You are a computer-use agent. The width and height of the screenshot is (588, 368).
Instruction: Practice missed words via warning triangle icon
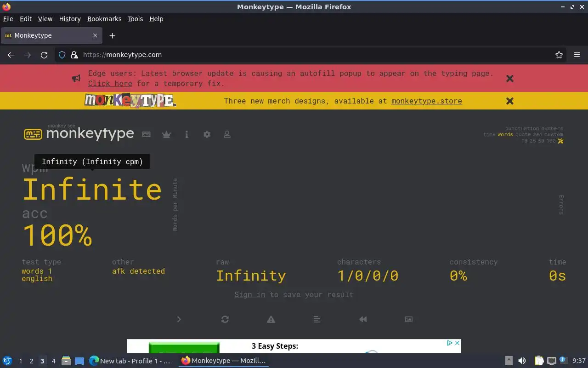pyautogui.click(x=271, y=319)
